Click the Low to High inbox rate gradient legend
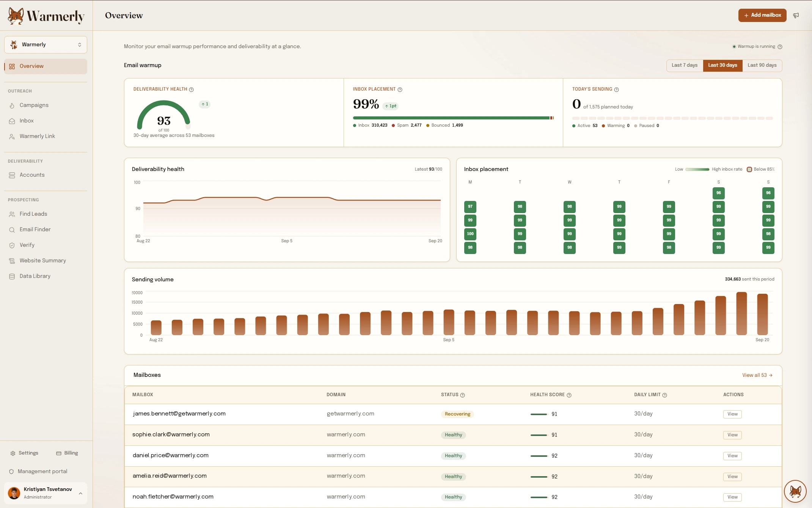This screenshot has width=812, height=508. (697, 169)
